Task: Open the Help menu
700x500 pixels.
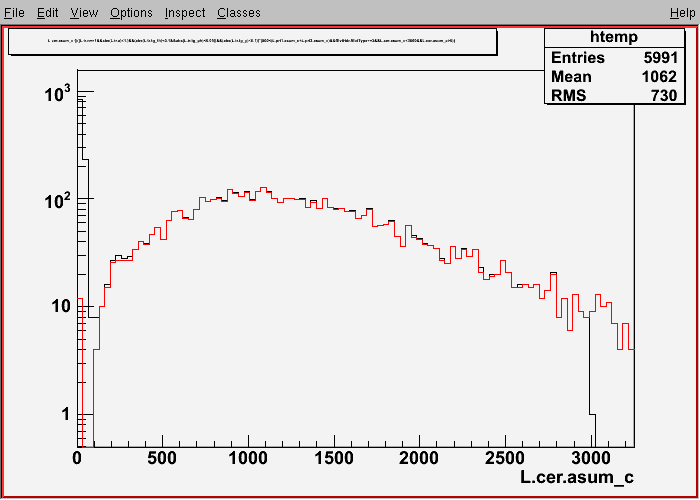Action: [683, 13]
